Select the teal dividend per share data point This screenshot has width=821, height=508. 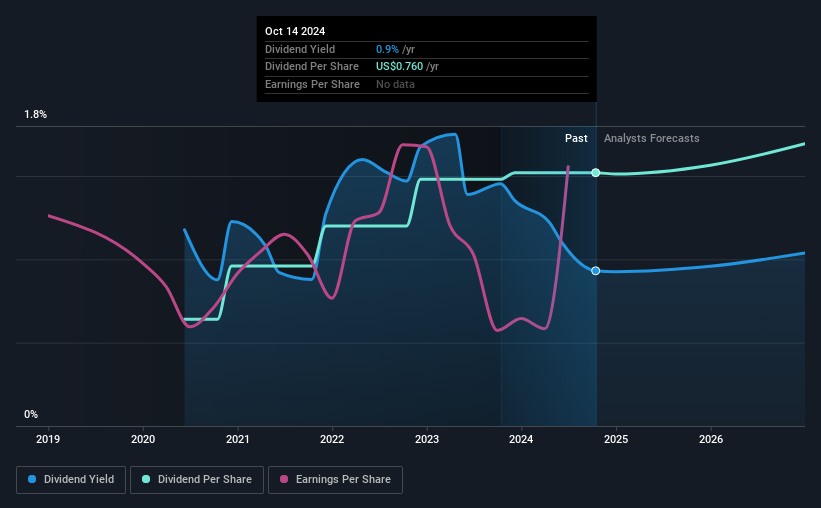tap(596, 173)
